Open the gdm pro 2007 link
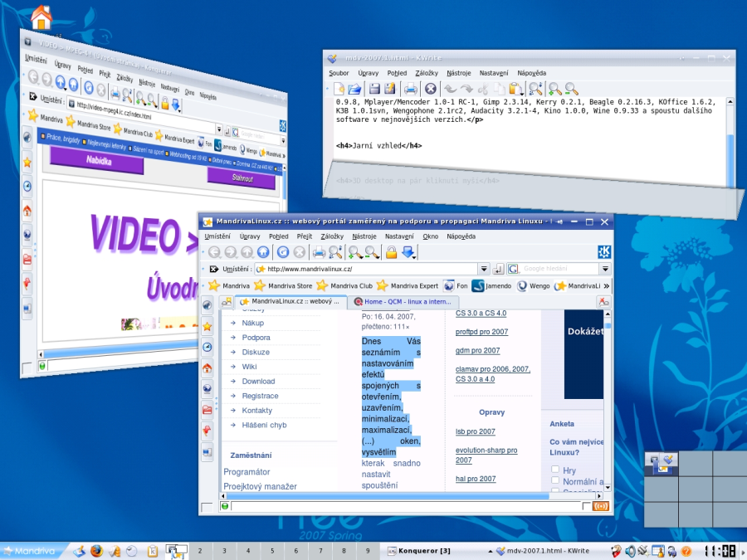 (477, 350)
